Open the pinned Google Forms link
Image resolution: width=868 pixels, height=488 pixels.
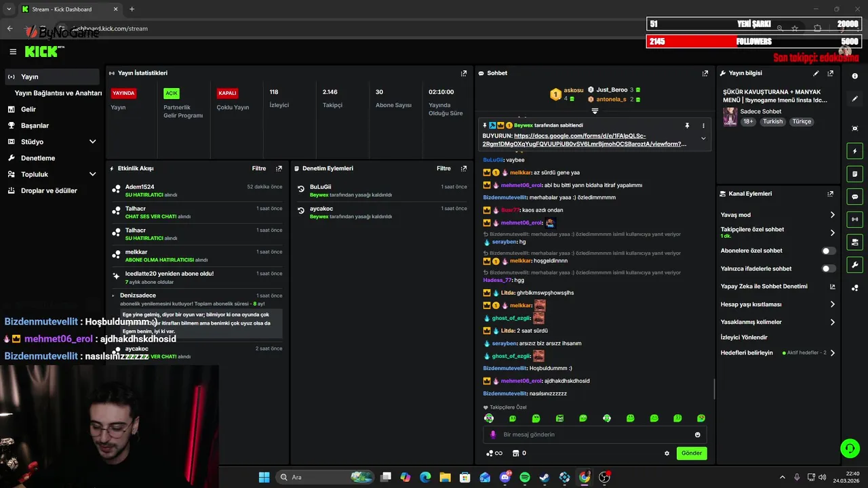585,140
